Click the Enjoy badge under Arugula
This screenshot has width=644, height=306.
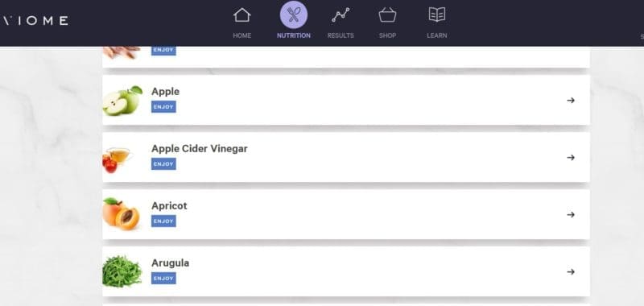coord(163,278)
